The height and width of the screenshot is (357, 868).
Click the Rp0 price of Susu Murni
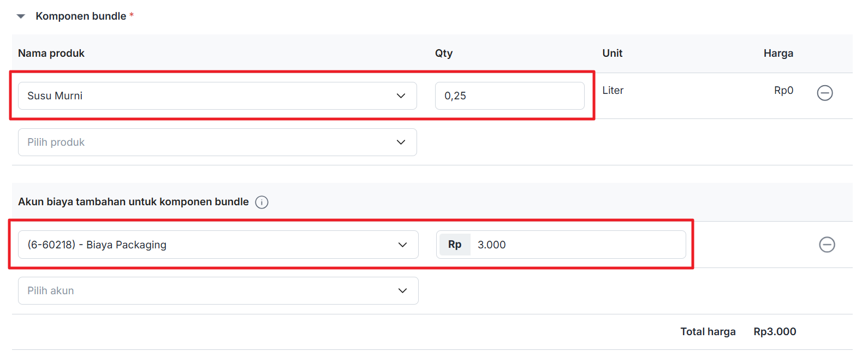(783, 91)
